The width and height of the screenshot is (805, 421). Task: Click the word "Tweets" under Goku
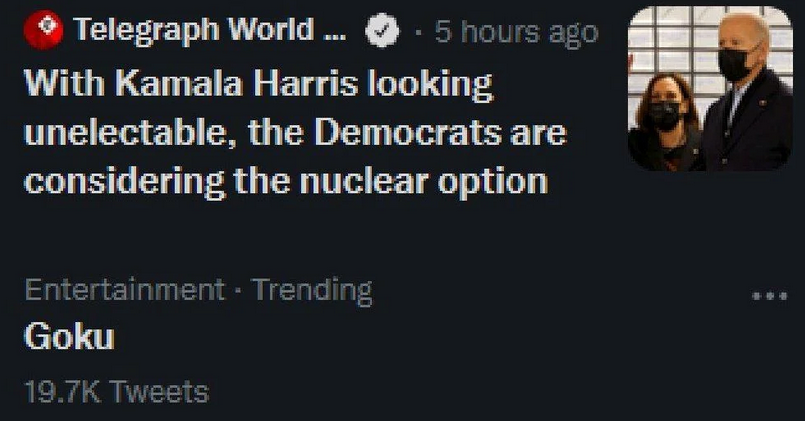[159, 391]
